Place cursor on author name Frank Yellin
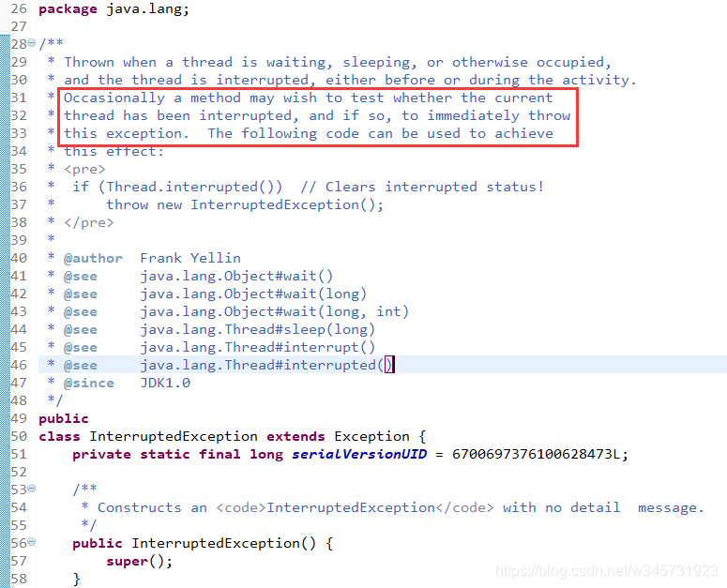Screen dimensions: 727x588 point(190,258)
